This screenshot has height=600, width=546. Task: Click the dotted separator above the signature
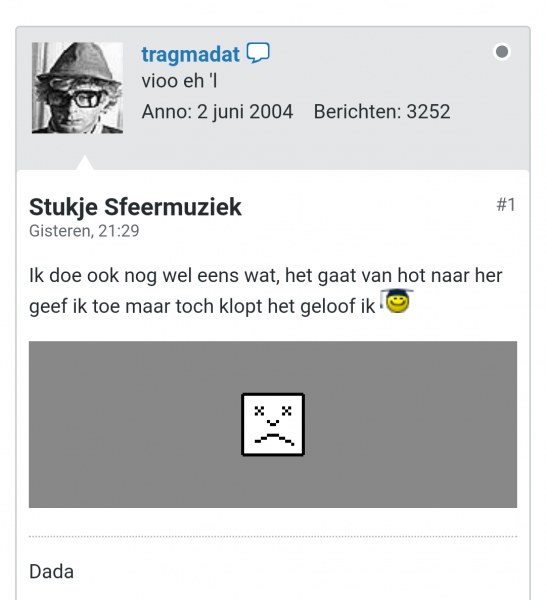(x=273, y=536)
